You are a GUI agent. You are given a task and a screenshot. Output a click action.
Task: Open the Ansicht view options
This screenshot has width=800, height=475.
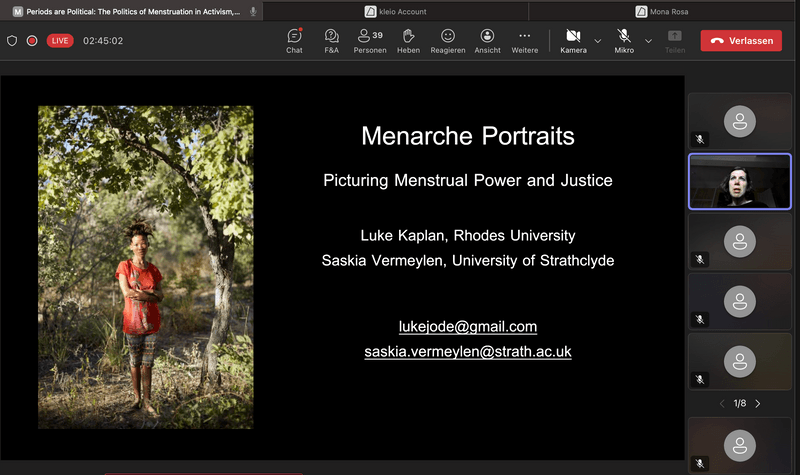[x=487, y=40]
